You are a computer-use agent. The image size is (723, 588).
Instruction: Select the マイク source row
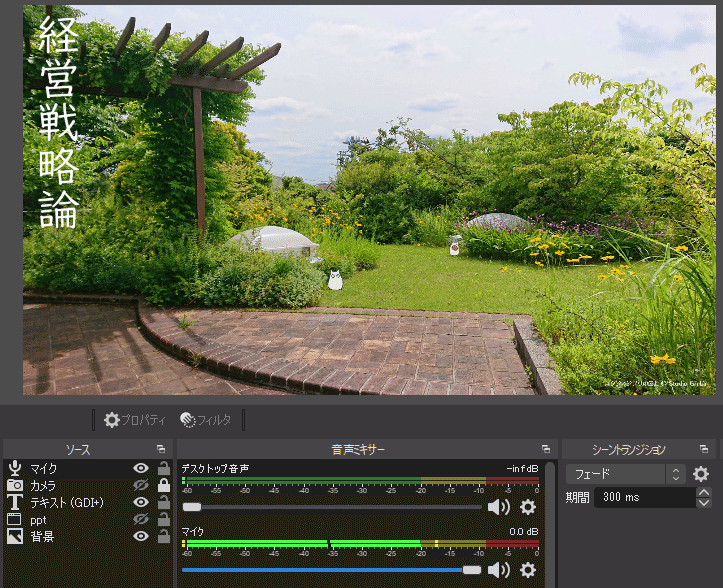click(x=88, y=469)
